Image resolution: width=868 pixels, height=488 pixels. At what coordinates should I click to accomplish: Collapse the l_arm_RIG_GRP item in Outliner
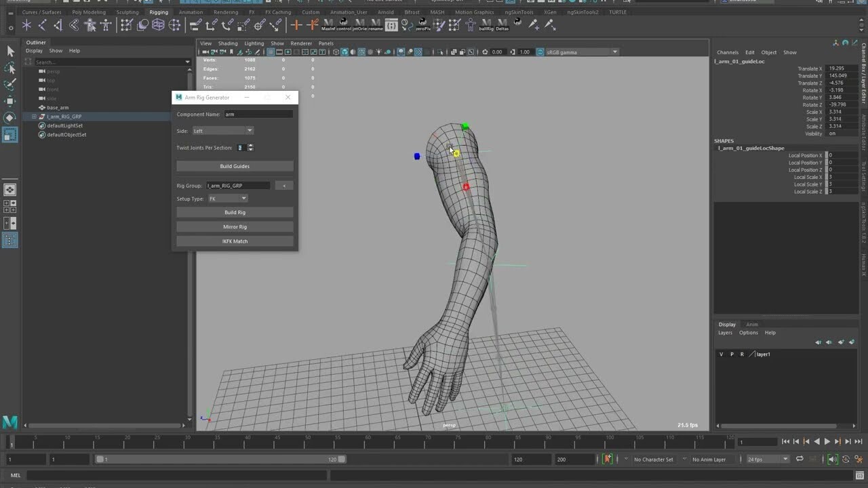pyautogui.click(x=33, y=116)
